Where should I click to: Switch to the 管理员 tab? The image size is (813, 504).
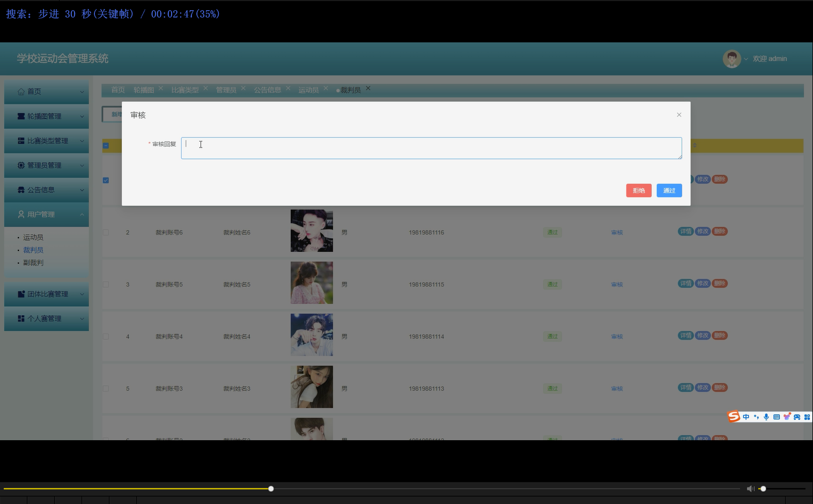pos(226,90)
